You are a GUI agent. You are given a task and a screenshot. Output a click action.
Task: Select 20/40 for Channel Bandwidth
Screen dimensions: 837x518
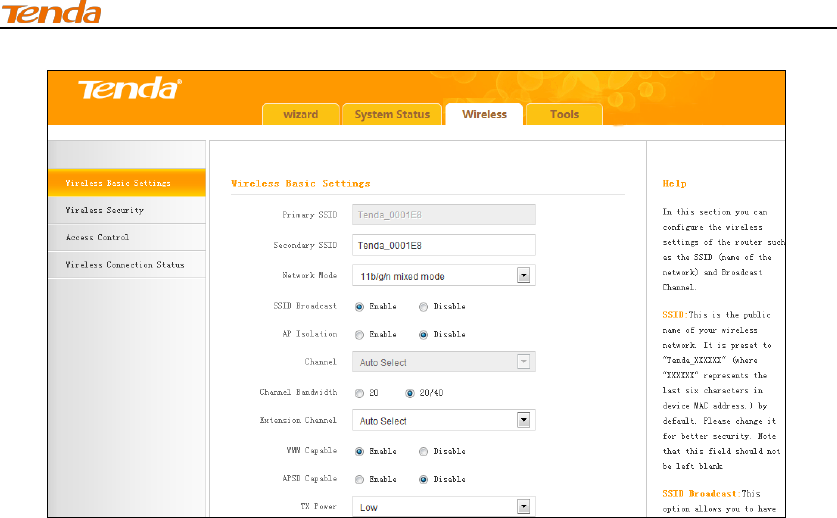[x=409, y=393]
